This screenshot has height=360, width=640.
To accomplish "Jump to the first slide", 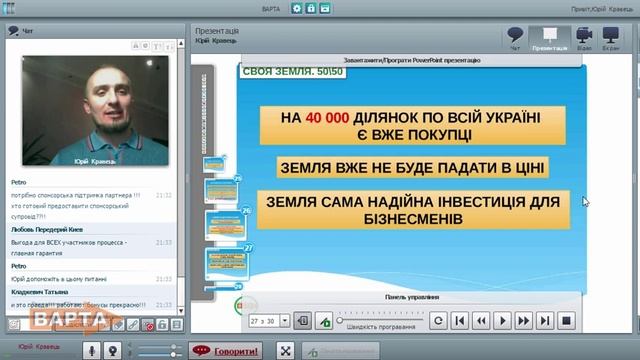I will (460, 321).
